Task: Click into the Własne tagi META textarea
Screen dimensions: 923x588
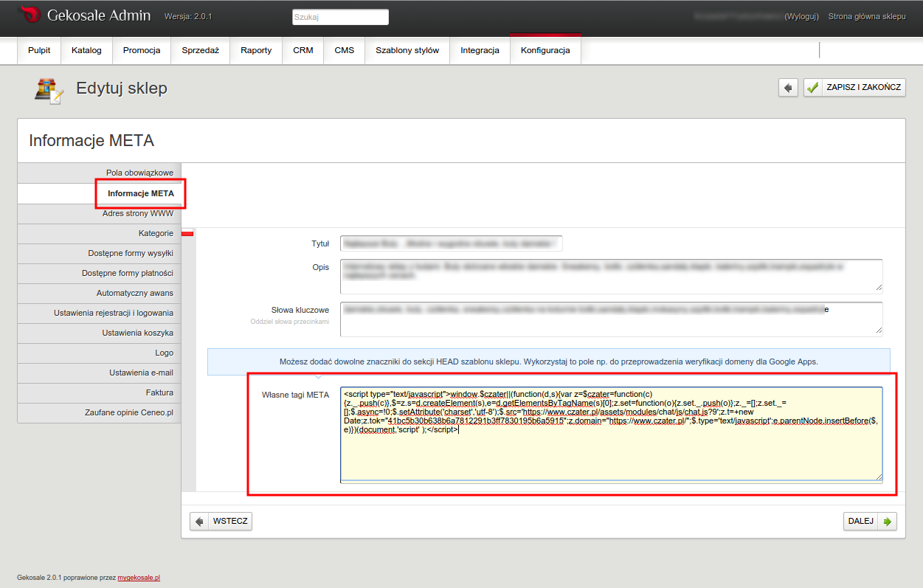Action: tap(612, 435)
